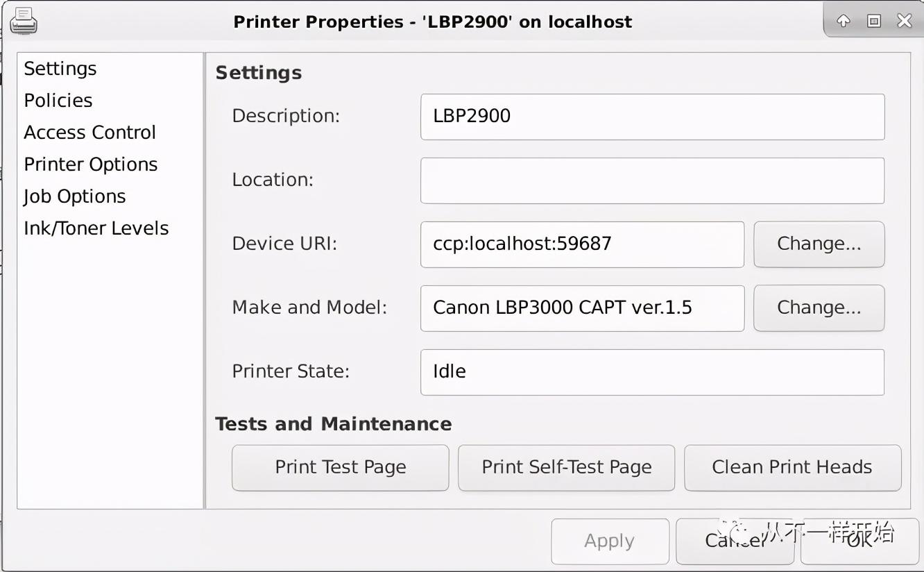924x572 pixels.
Task: Close the Printer Properties window
Action: point(905,21)
